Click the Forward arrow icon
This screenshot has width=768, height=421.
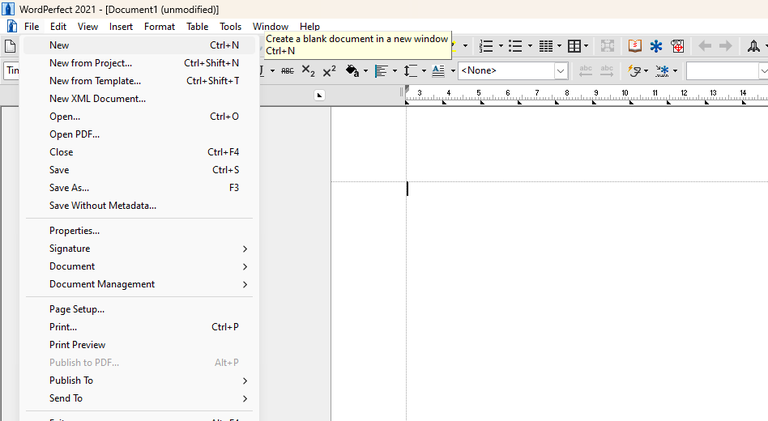point(725,47)
